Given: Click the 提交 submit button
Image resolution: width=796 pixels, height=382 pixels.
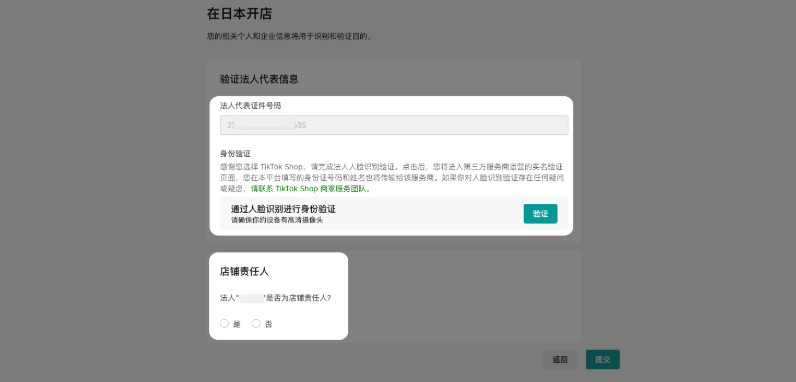Looking at the screenshot, I should [603, 360].
